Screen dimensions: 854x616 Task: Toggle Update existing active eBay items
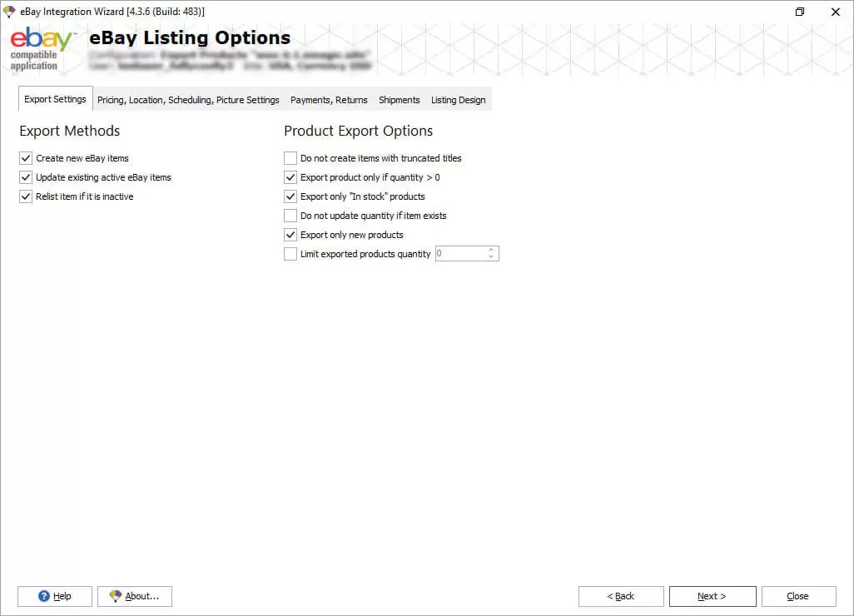(x=26, y=177)
